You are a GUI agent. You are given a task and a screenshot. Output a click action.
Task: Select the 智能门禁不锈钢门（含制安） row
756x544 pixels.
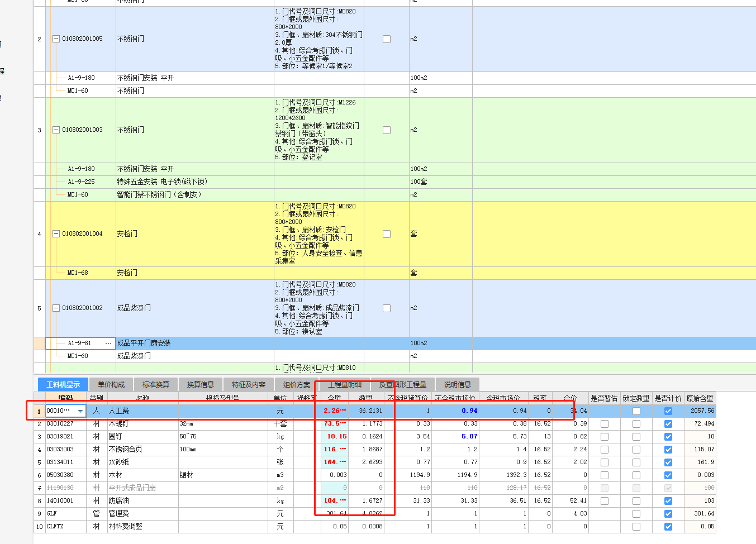(394, 195)
